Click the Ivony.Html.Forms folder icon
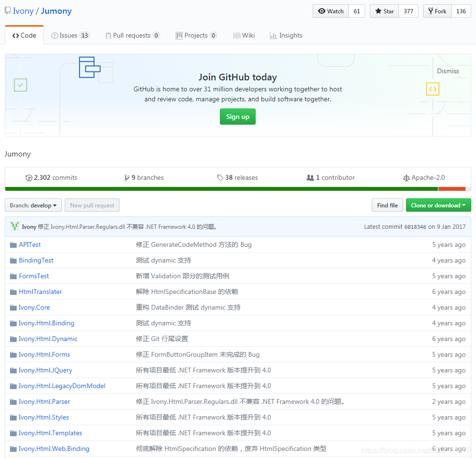Screen dimensions: 476x459 point(13,355)
